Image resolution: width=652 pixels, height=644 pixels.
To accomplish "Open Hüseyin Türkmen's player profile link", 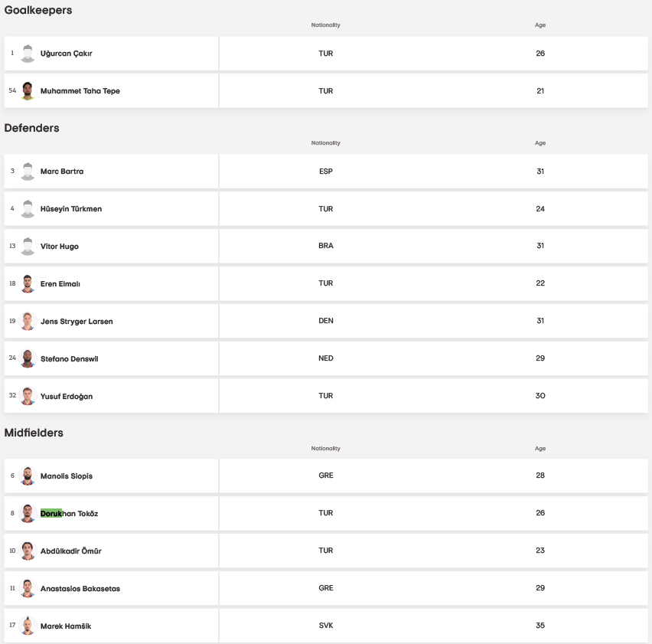I will click(x=71, y=209).
